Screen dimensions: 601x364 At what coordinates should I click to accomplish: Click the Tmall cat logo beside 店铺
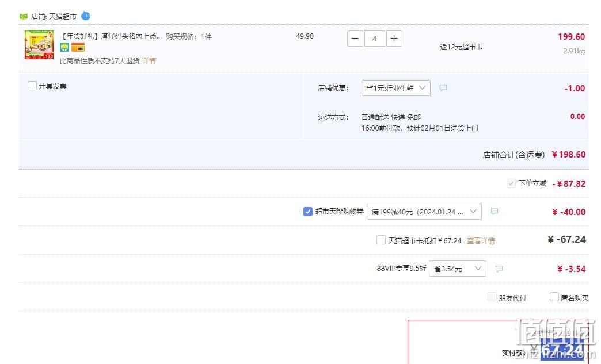click(24, 17)
